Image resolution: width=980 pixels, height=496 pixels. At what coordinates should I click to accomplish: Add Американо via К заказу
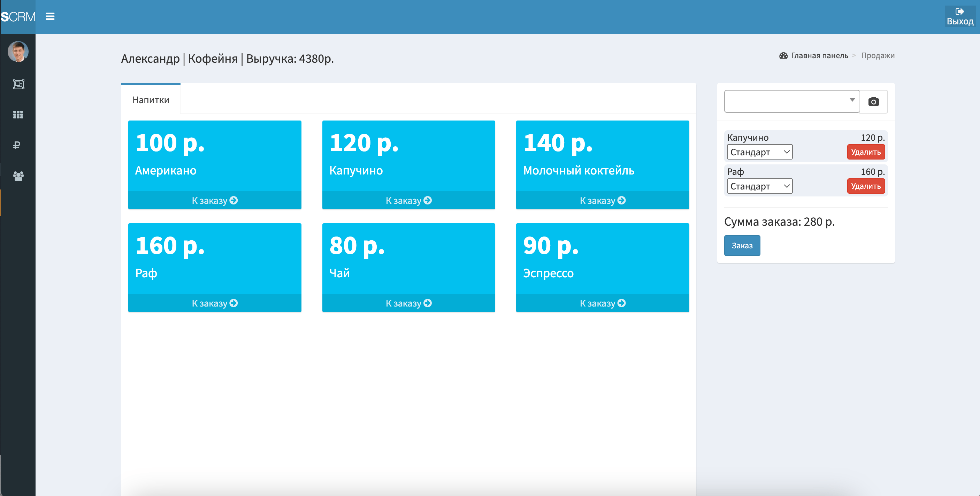point(215,200)
